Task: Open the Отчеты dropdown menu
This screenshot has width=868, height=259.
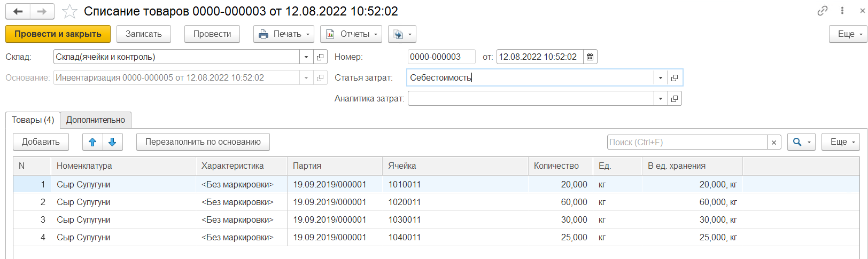Action: point(351,34)
